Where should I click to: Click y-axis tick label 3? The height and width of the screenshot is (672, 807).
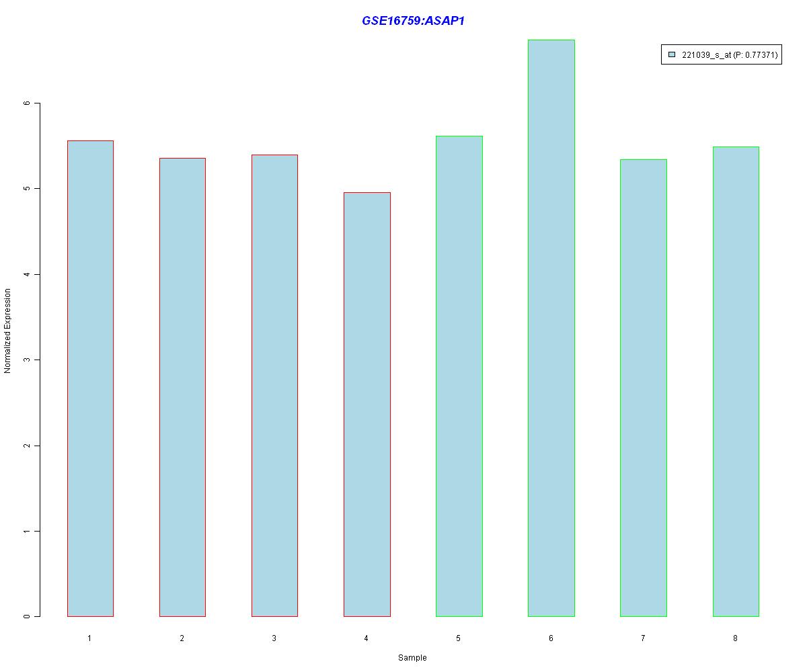[27, 360]
